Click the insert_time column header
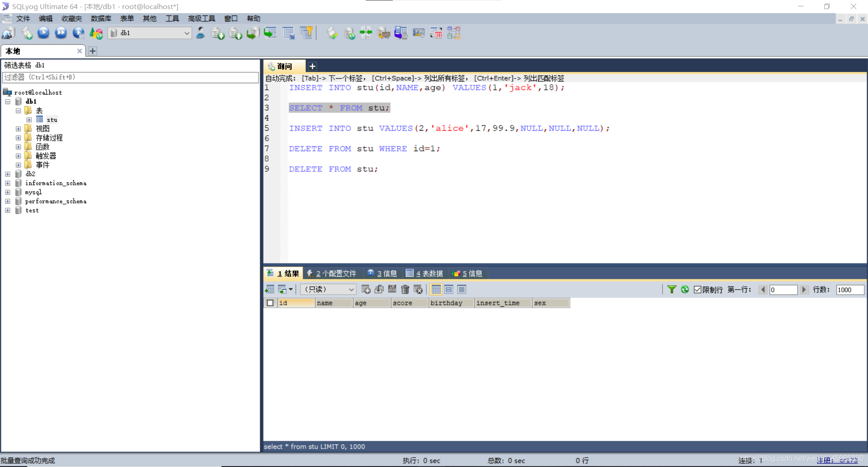868x467 pixels. pos(503,303)
